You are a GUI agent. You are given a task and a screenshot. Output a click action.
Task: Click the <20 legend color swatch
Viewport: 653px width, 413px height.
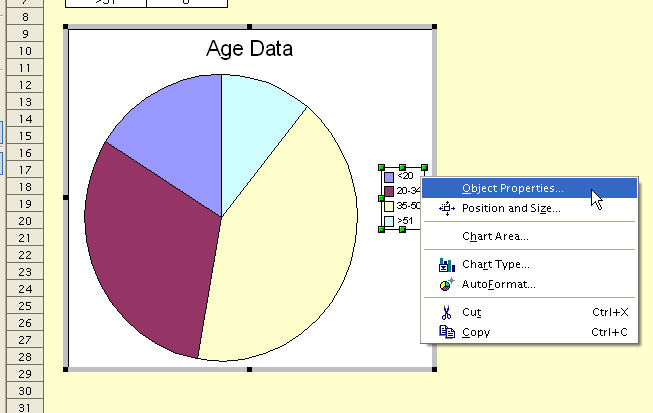point(389,177)
